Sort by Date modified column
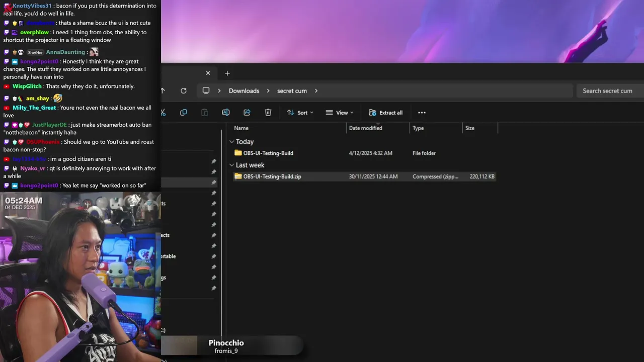The image size is (644, 362). click(x=366, y=128)
